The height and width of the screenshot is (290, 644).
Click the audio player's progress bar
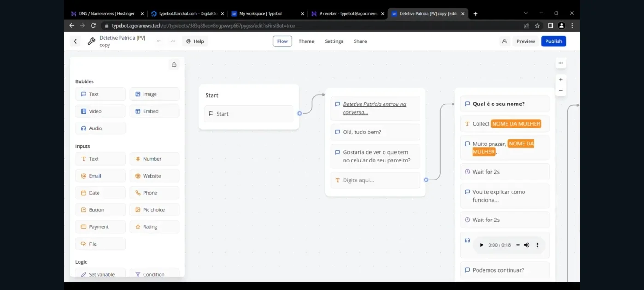tap(518, 245)
